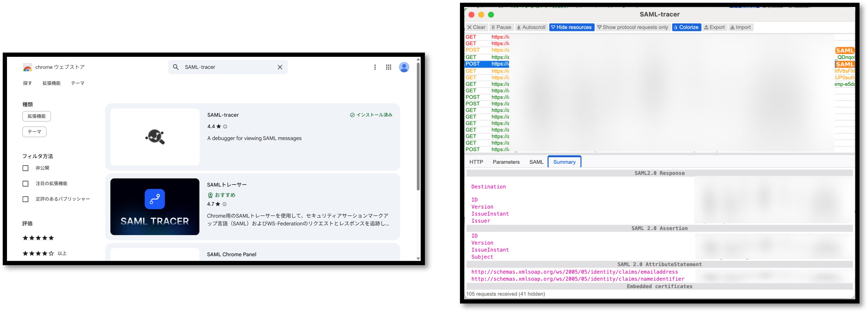868x312 pixels.
Task: Open the Google apps grid launcher
Action: (x=388, y=67)
